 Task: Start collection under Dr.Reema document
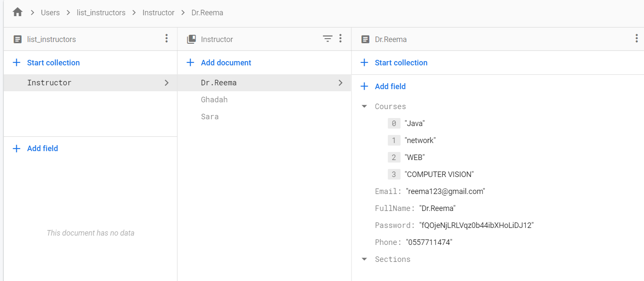[401, 62]
